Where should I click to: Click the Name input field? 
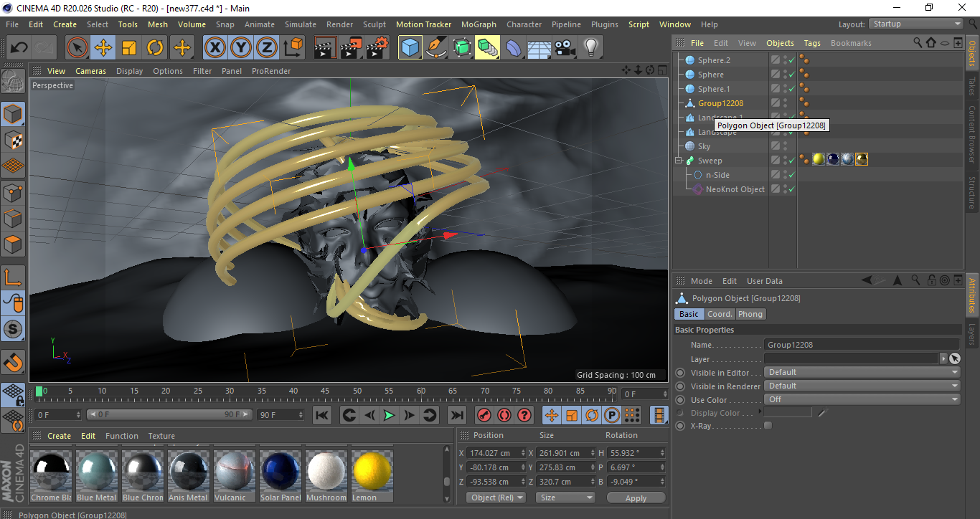[862, 345]
